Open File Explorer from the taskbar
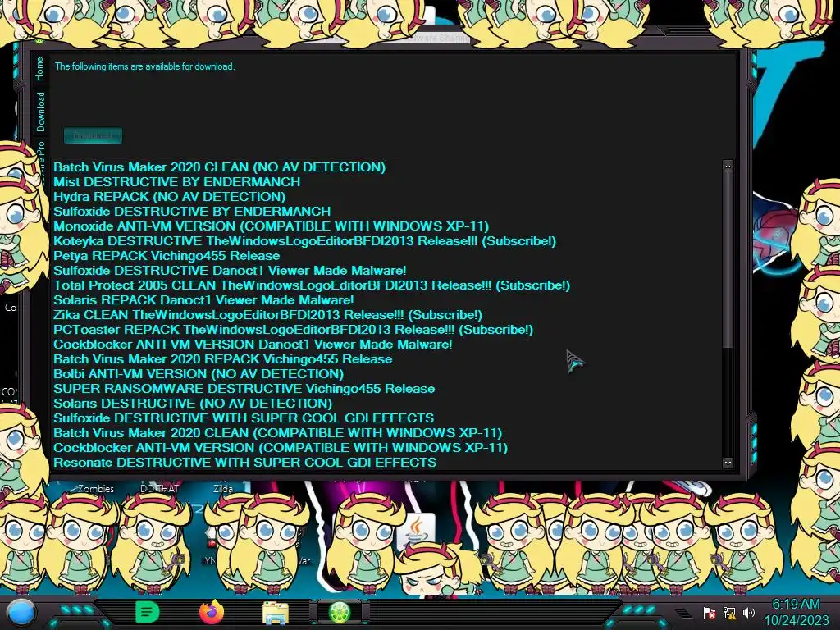Viewport: 840px width, 630px height. (276, 614)
